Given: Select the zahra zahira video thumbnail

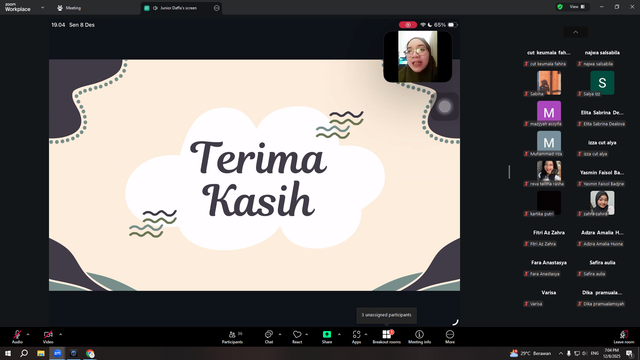Looking at the screenshot, I should [x=602, y=203].
